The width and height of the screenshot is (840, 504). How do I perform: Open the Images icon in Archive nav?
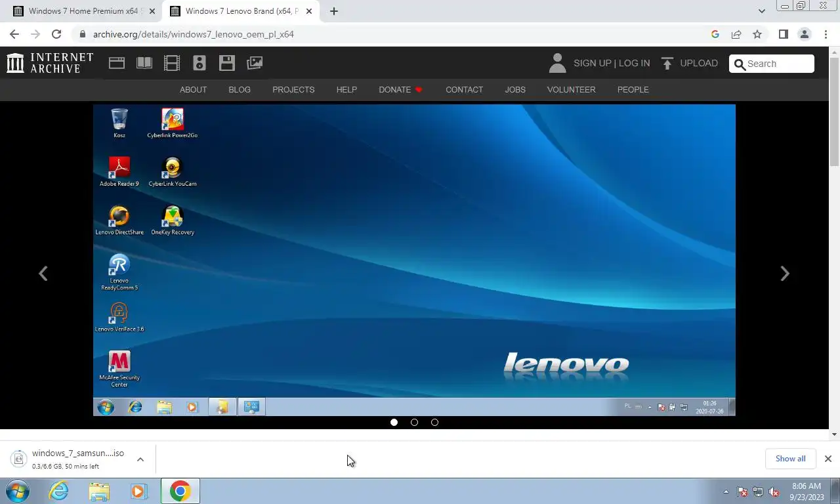(x=255, y=63)
